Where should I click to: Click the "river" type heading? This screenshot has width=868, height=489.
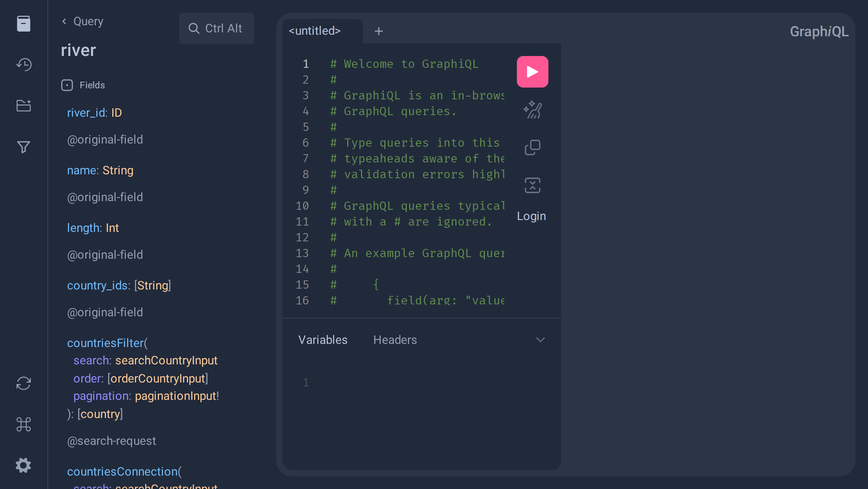79,50
